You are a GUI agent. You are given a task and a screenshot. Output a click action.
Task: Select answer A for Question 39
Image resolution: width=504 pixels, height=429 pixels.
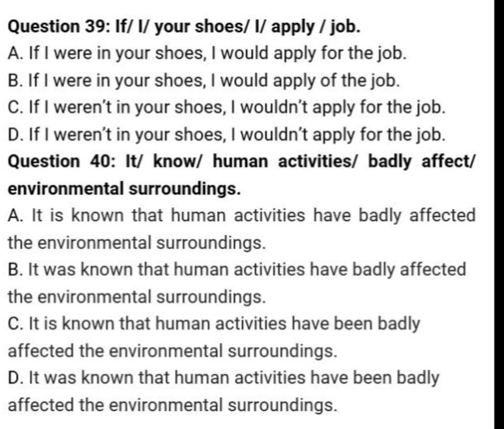207,53
